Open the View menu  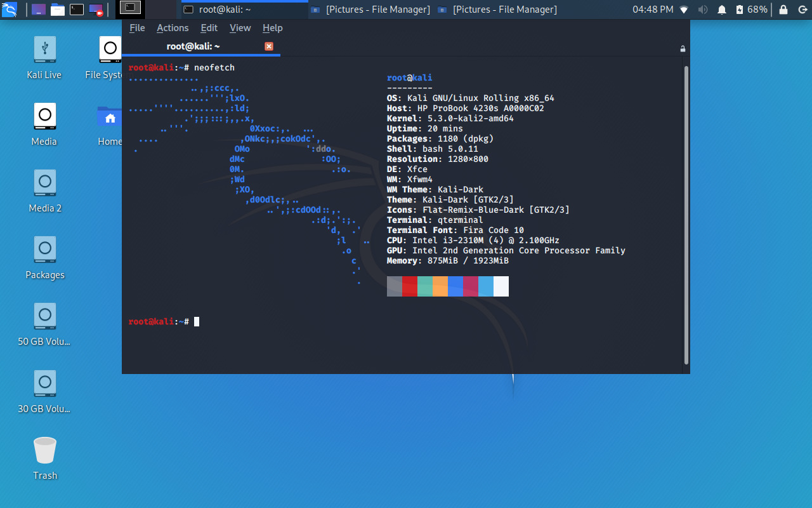240,28
